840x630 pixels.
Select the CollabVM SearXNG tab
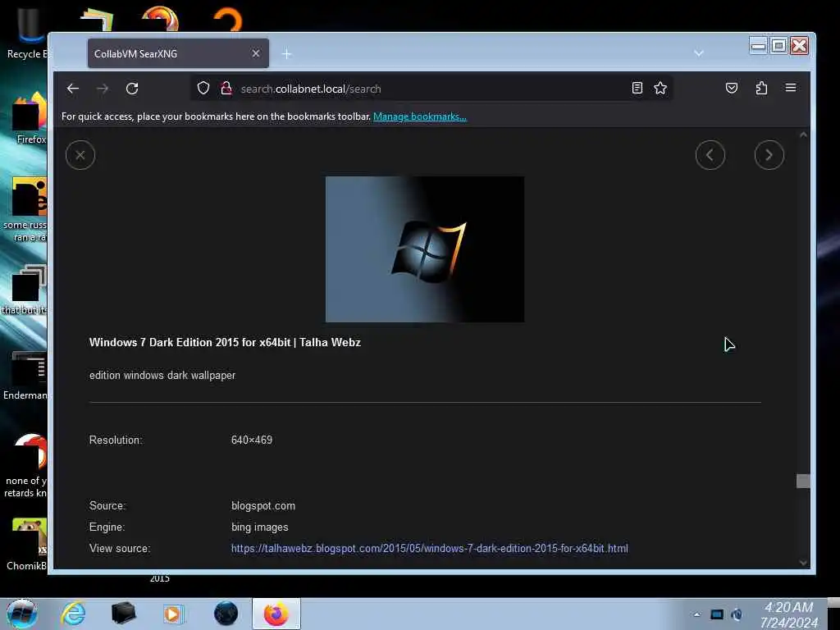[178, 53]
